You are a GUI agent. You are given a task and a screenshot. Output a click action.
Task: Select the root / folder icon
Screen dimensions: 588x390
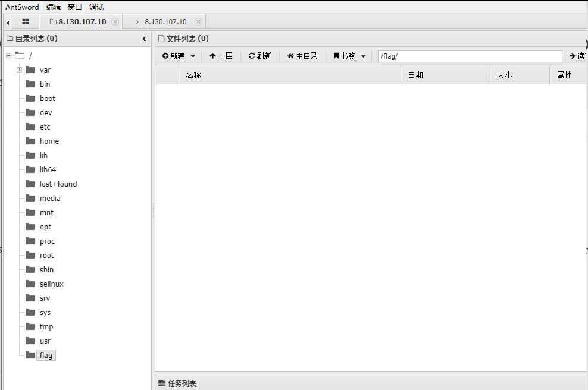(20, 56)
